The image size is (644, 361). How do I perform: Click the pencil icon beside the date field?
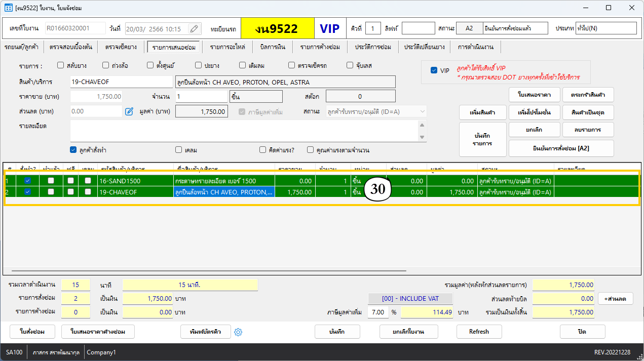(x=195, y=29)
